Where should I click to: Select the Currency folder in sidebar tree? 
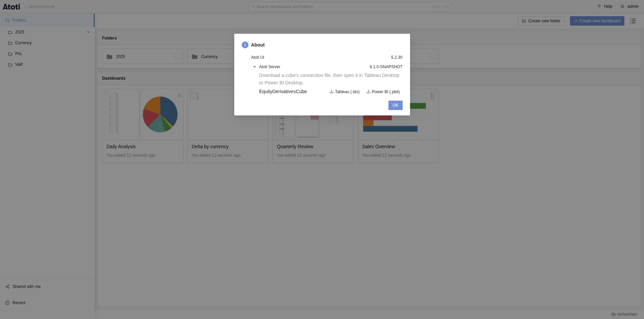click(47, 43)
